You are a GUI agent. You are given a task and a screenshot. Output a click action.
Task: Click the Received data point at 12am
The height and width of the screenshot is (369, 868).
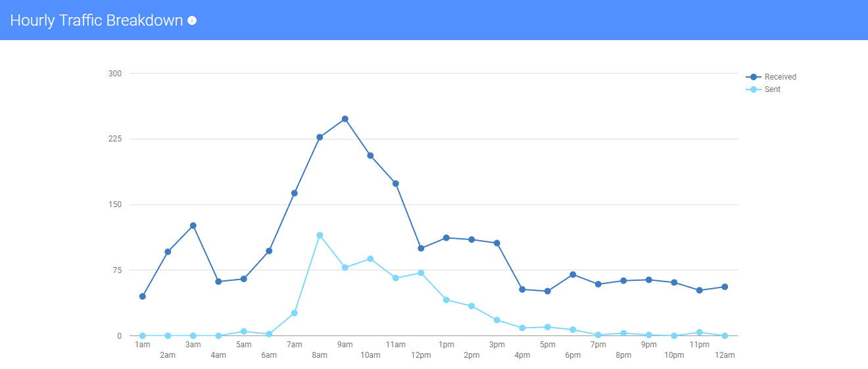click(x=725, y=287)
